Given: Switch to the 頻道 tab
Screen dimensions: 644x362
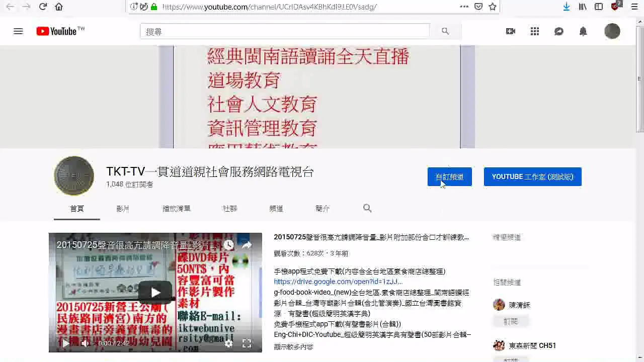Looking at the screenshot, I should click(x=276, y=209).
